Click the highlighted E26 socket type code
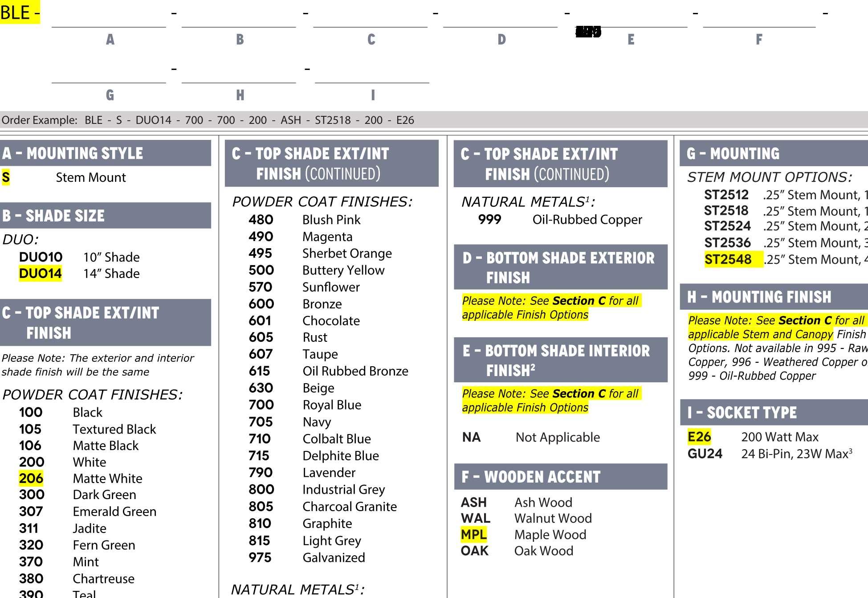 [699, 437]
